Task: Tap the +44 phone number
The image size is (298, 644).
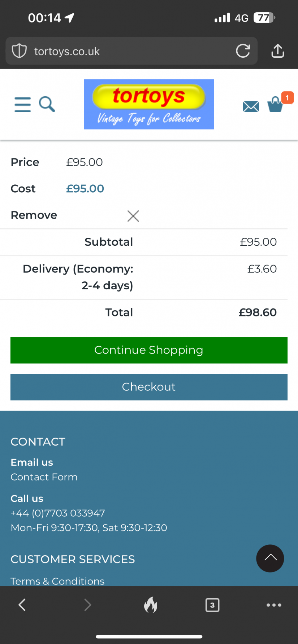Action: pyautogui.click(x=58, y=513)
